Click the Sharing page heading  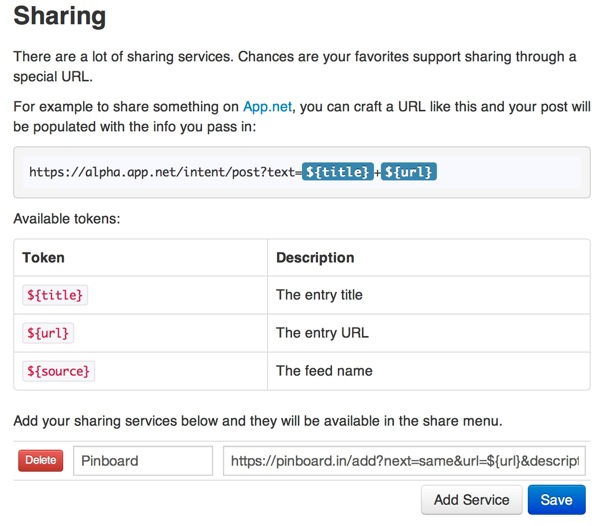[60, 17]
